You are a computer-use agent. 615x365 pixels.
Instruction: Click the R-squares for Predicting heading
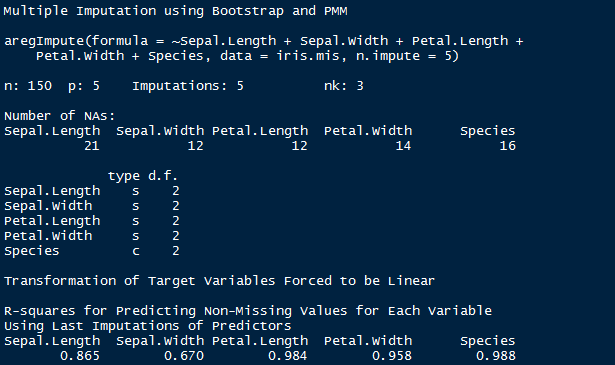coord(248,311)
